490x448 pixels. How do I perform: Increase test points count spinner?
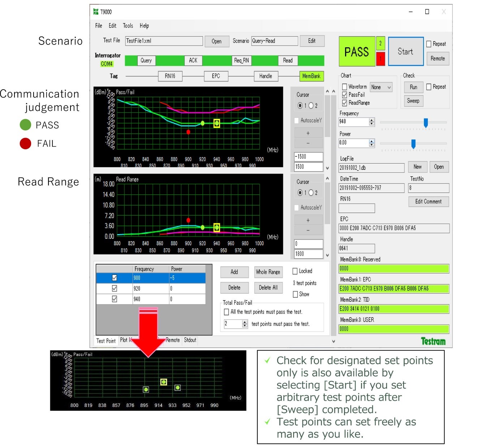[x=245, y=322]
